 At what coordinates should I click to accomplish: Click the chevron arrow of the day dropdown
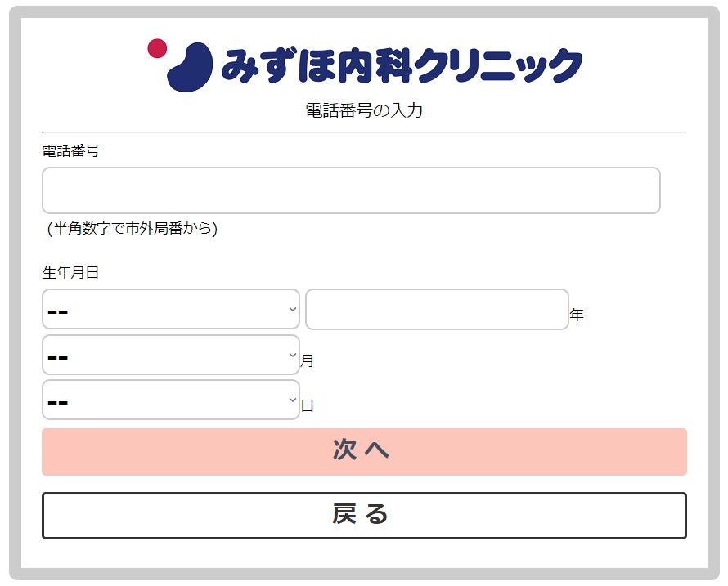[x=293, y=400]
